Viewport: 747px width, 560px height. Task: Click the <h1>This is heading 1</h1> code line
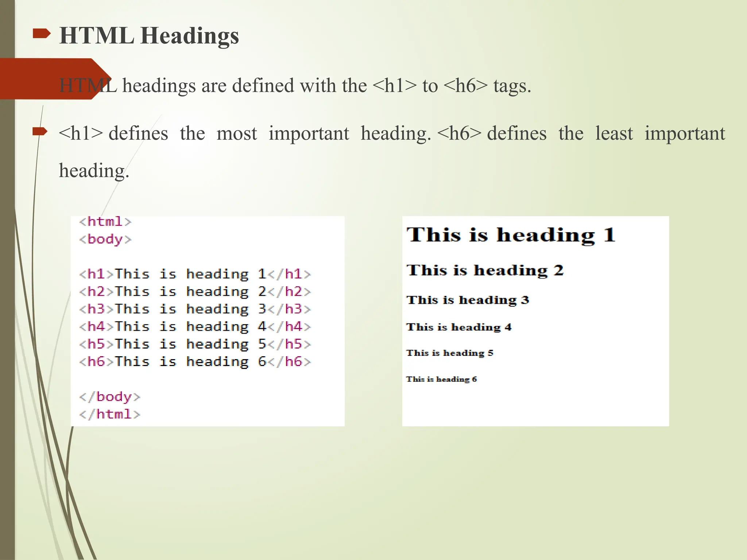(195, 274)
